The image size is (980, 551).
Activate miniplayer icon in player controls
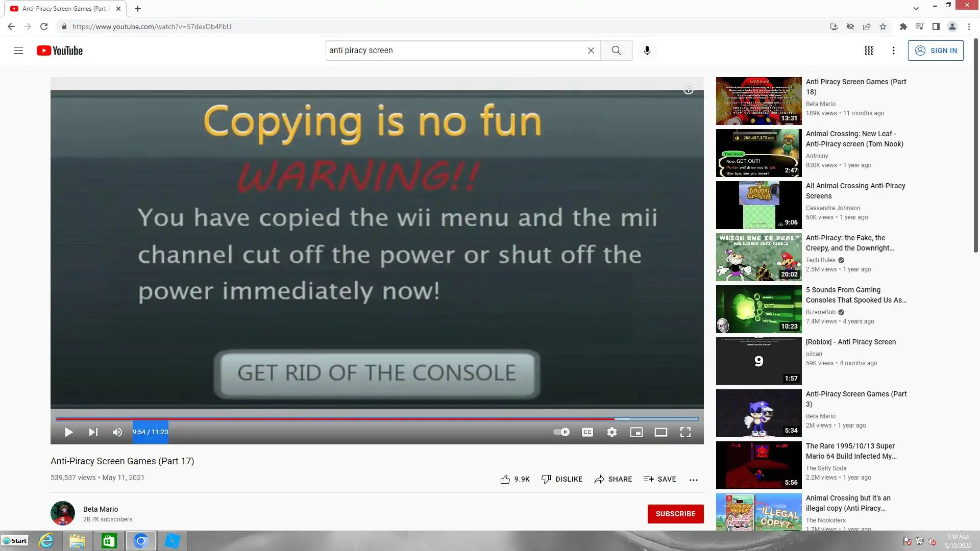coord(636,432)
